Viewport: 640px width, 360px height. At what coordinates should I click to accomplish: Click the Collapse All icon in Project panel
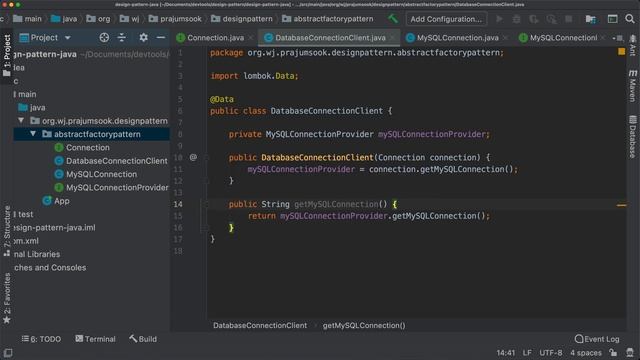pyautogui.click(x=122, y=38)
